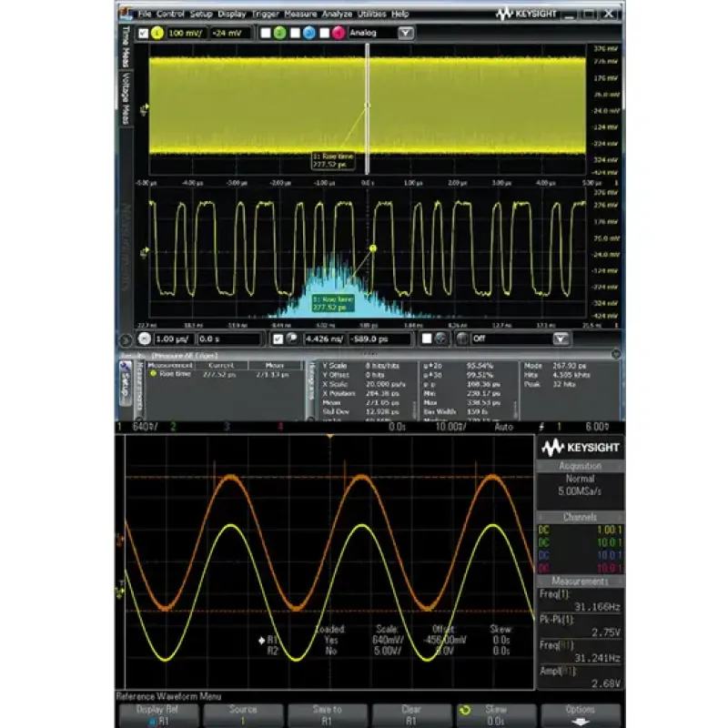Toggle the zoom window checkbox
The image size is (728, 728).
pyautogui.click(x=278, y=339)
